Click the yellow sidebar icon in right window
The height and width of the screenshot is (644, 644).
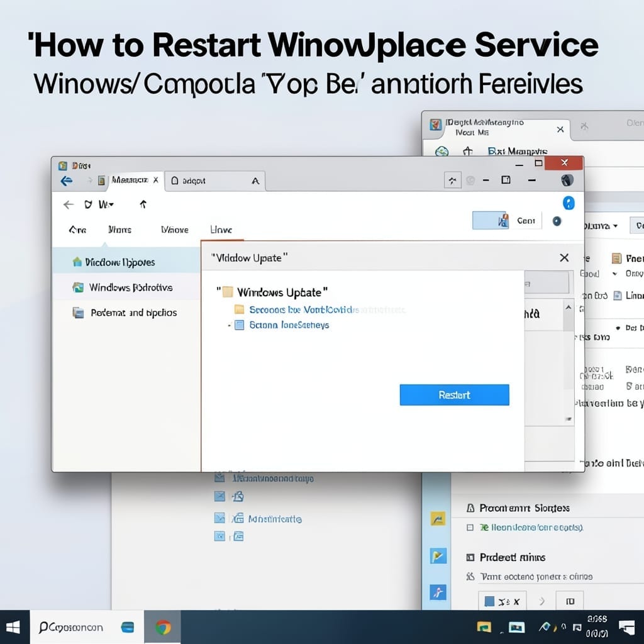[438, 519]
